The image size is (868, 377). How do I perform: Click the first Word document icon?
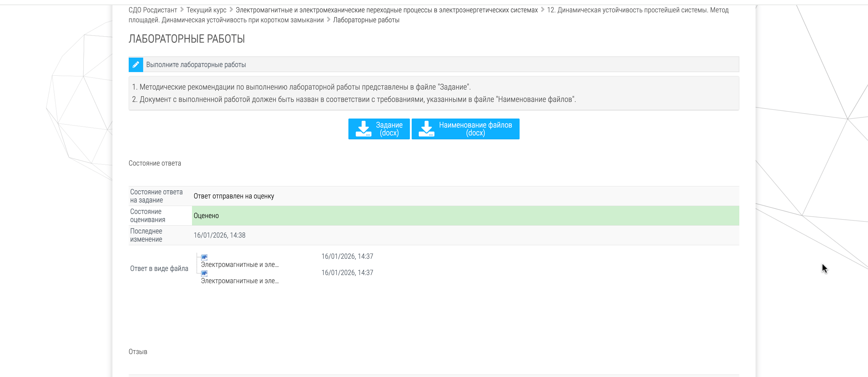[204, 257]
